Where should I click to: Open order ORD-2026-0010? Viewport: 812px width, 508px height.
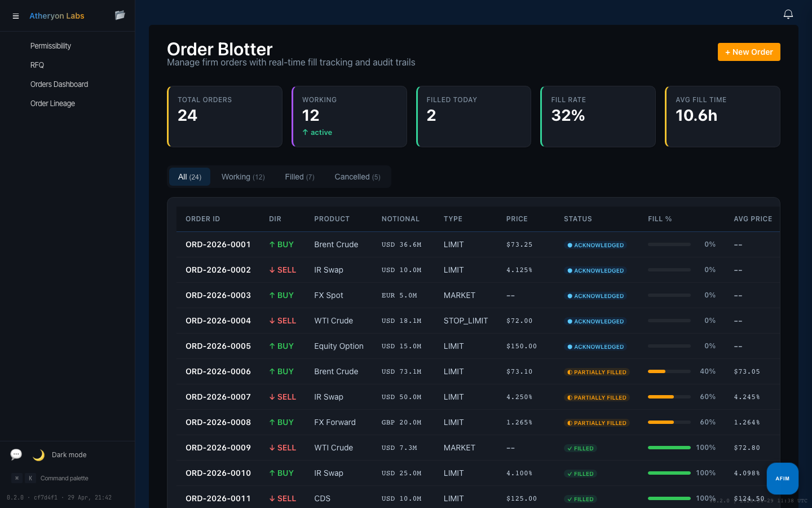tap(218, 473)
